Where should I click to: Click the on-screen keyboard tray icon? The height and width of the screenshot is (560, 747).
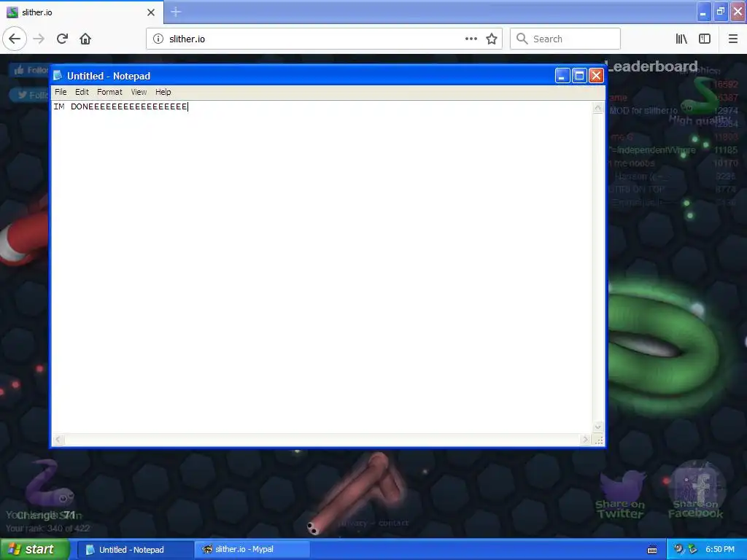click(652, 550)
